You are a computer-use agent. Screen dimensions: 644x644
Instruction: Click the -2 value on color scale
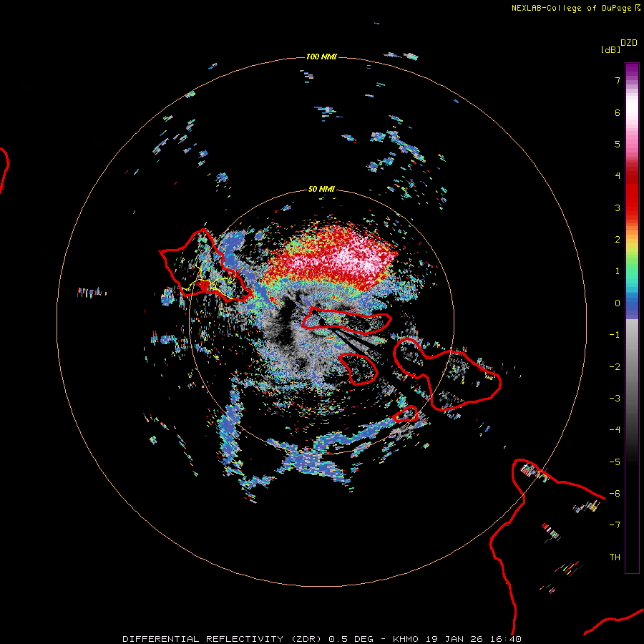click(615, 367)
